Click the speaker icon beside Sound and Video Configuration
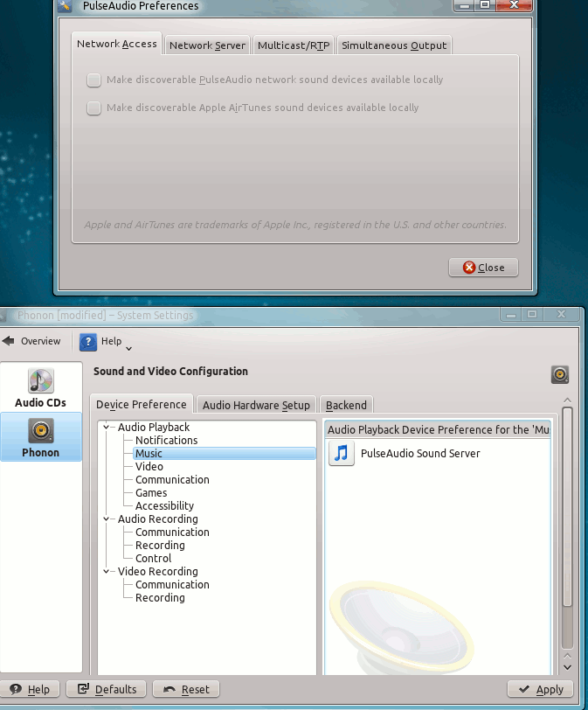The image size is (588, 710). click(x=560, y=374)
